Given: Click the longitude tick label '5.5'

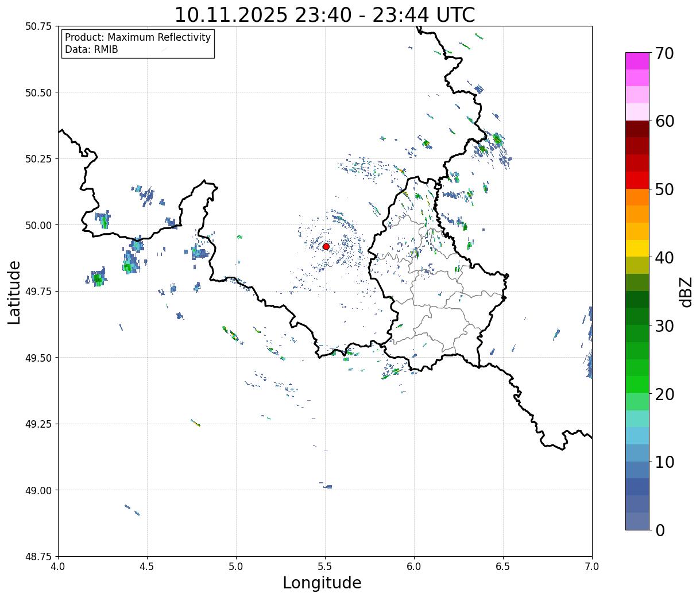Looking at the screenshot, I should click(x=325, y=566).
